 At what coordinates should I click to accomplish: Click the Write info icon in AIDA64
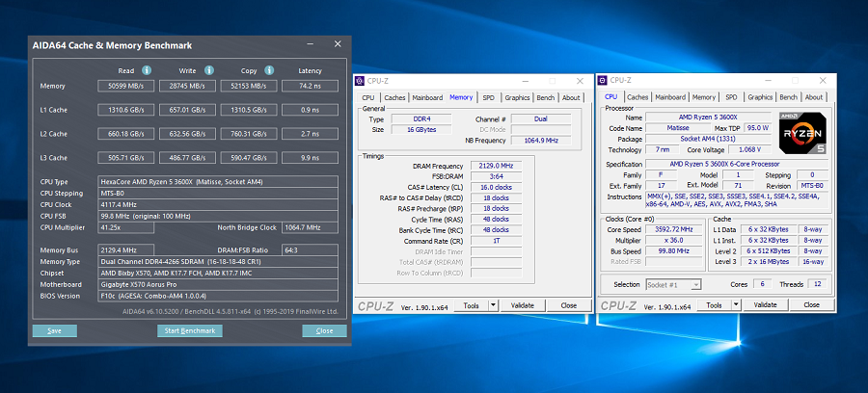(208, 70)
